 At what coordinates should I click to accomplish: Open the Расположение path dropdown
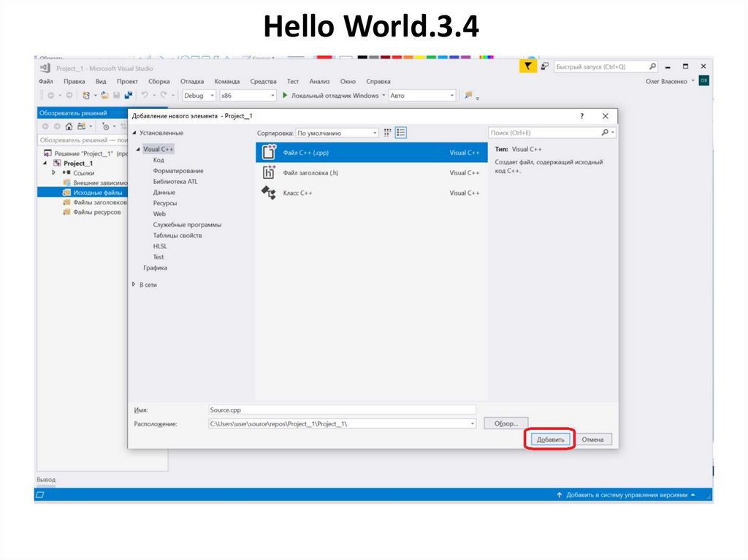[473, 423]
